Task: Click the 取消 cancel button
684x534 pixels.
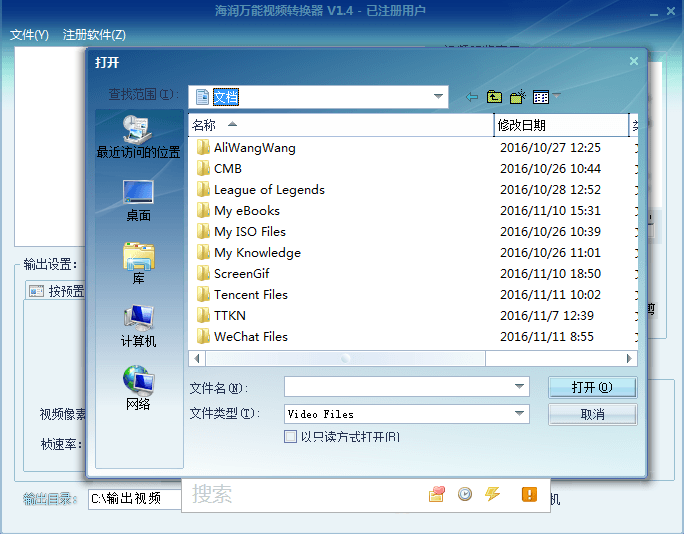Action: pos(592,414)
